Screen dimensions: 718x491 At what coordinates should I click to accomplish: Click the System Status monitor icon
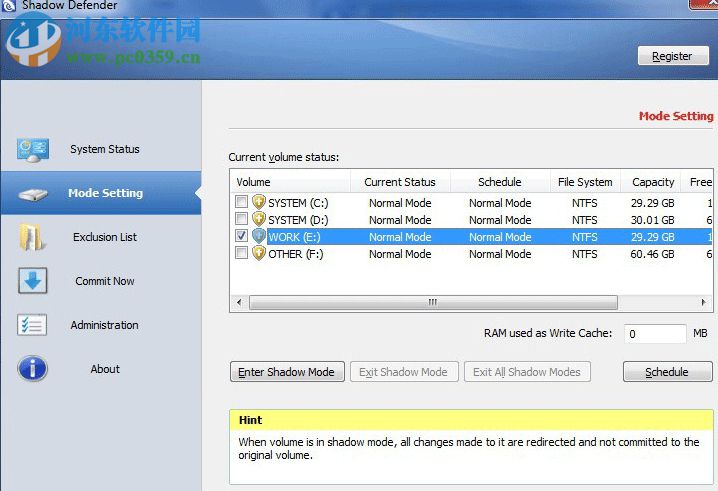pyautogui.click(x=33, y=150)
